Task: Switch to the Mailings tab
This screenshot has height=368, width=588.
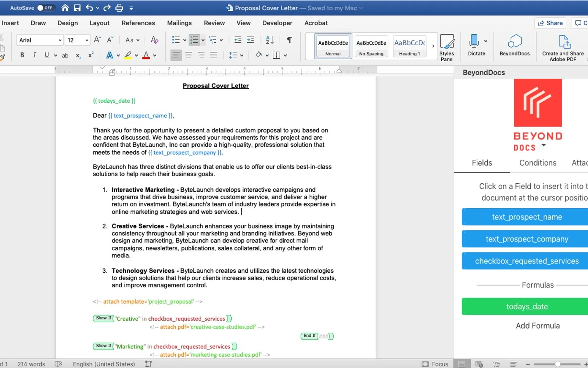Action: click(179, 23)
